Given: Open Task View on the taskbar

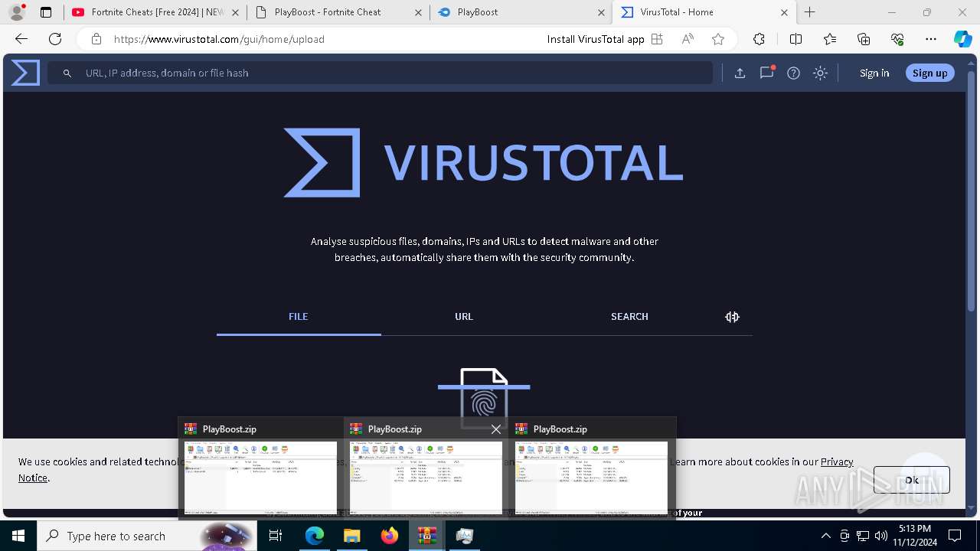Looking at the screenshot, I should 276,536.
